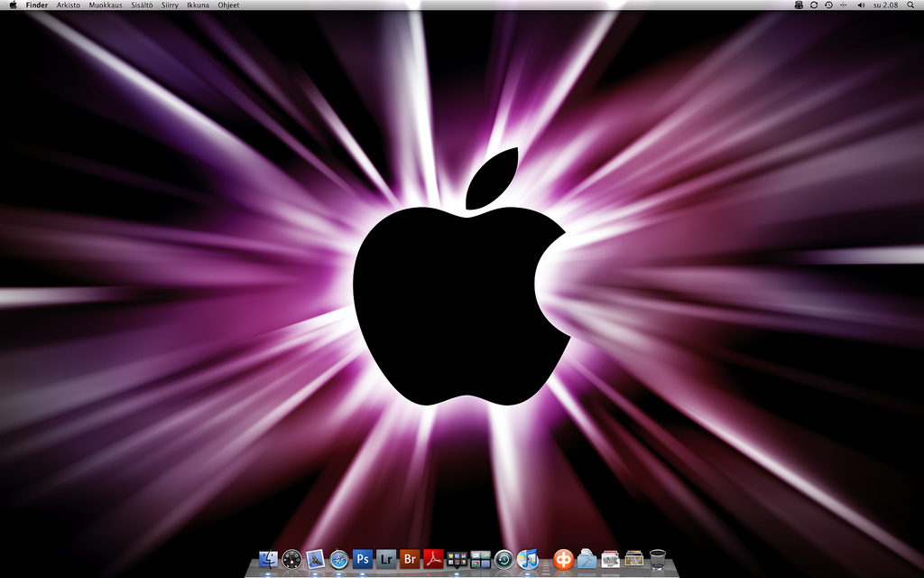Open the Siirry menu
Screen dimensions: 924x578
click(170, 5)
